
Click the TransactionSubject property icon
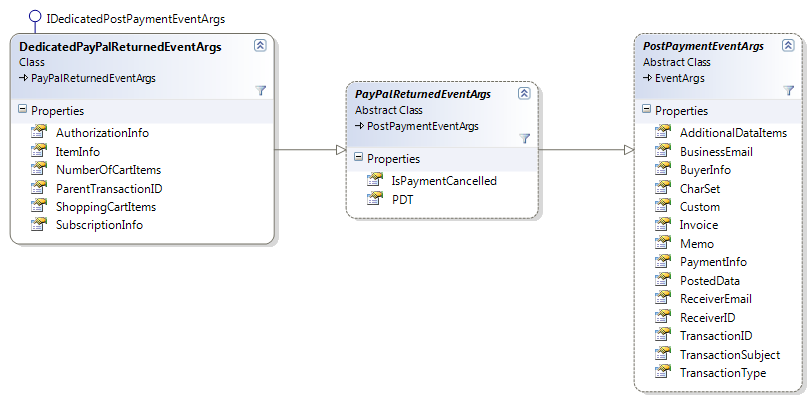pyautogui.click(x=663, y=354)
